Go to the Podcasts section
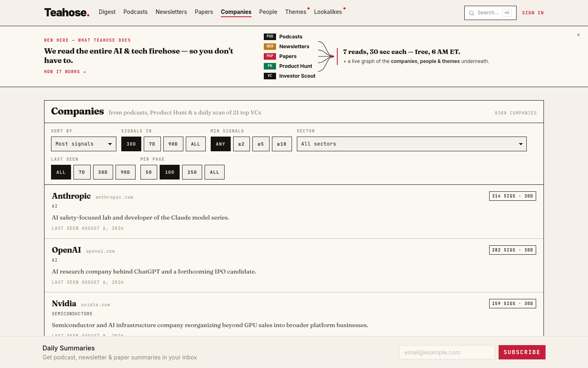Image resolution: width=588 pixels, height=368 pixels. 136,12
